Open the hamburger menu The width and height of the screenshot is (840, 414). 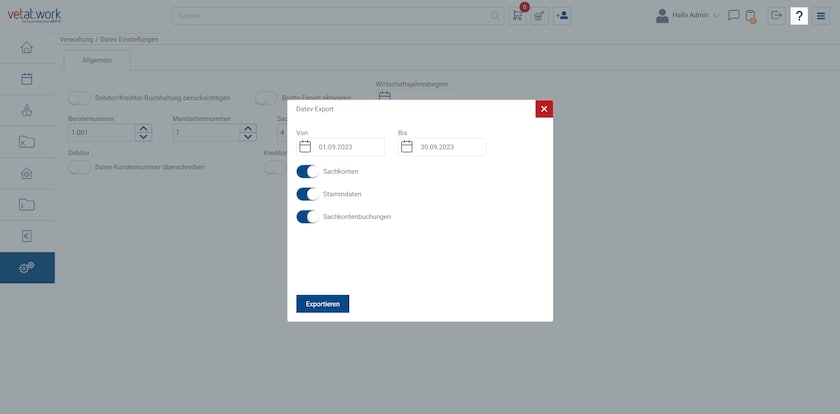click(x=821, y=16)
